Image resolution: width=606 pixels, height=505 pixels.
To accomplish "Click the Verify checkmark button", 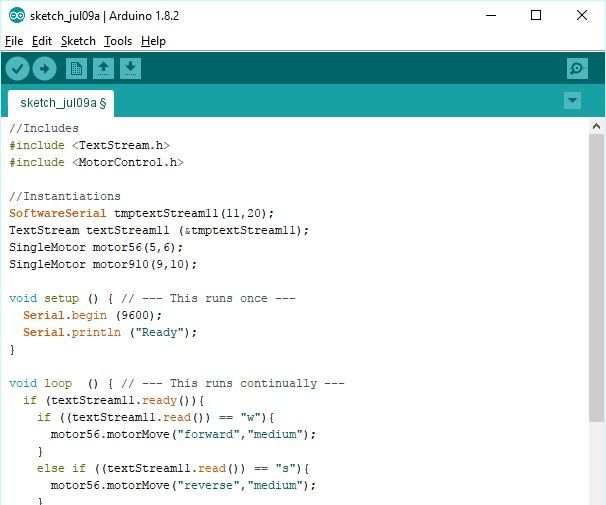I will pyautogui.click(x=17, y=69).
